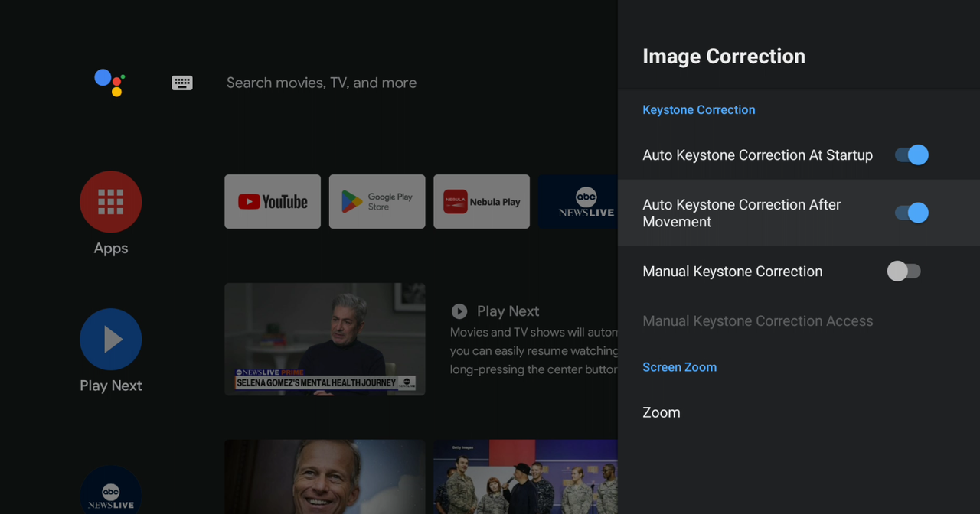Open the ABC News Live app tile
Viewport: 980px width, 514px height.
point(579,202)
